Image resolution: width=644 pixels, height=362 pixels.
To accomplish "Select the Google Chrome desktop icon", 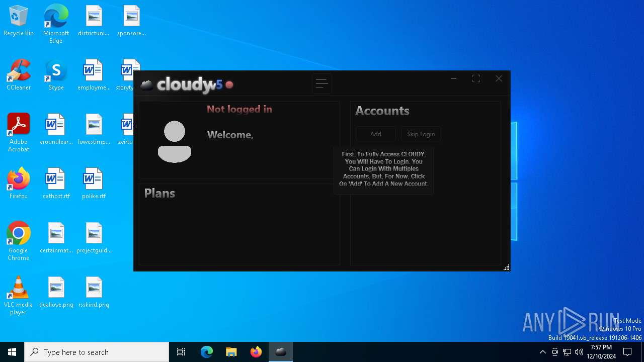I will 19,241.
